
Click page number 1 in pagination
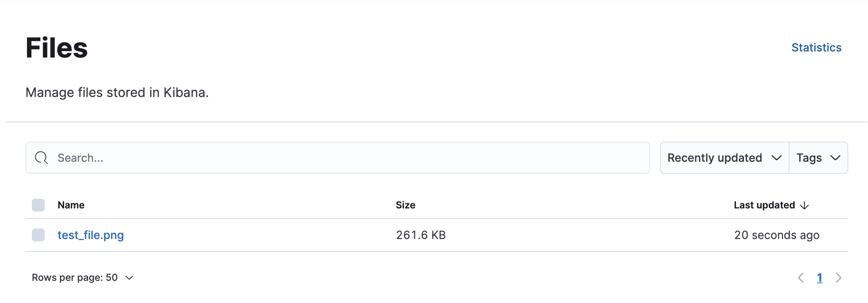click(x=820, y=278)
